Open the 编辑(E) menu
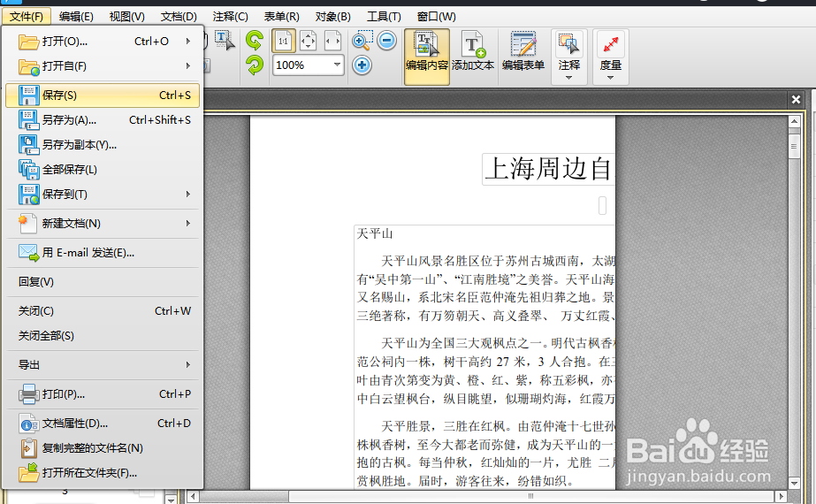 76,17
